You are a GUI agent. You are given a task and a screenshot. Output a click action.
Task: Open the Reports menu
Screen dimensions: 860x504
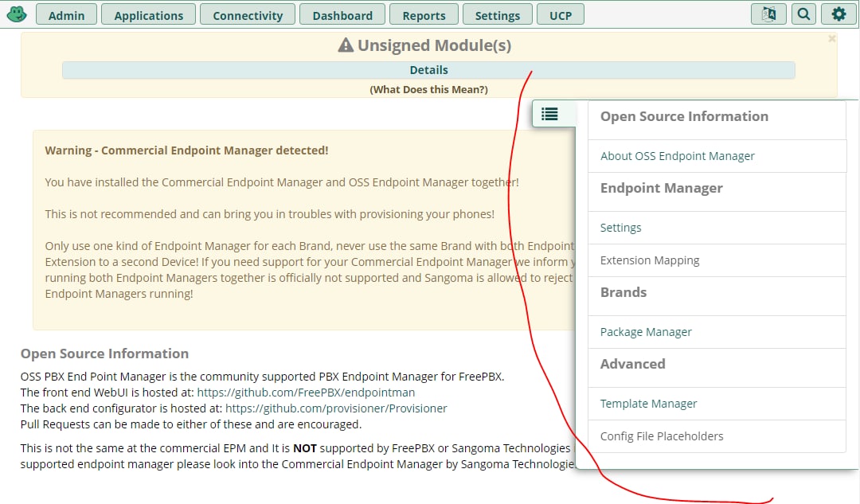pyautogui.click(x=424, y=15)
